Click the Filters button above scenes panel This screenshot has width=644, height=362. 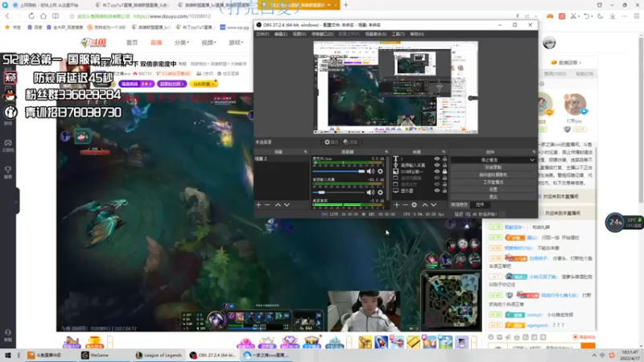(350, 142)
